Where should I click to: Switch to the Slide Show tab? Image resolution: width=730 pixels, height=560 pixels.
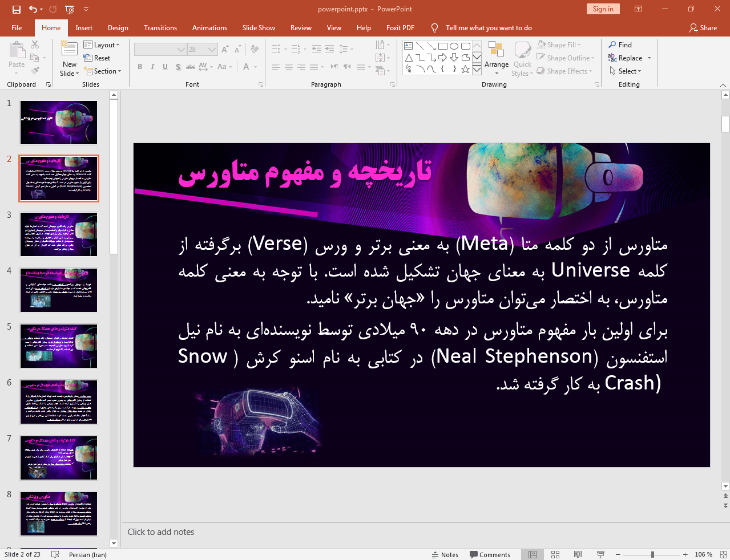(x=259, y=28)
